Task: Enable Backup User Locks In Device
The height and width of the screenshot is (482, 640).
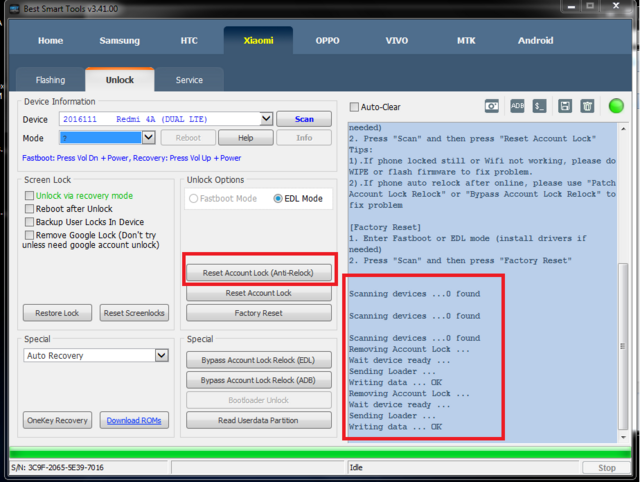Action: click(x=29, y=222)
